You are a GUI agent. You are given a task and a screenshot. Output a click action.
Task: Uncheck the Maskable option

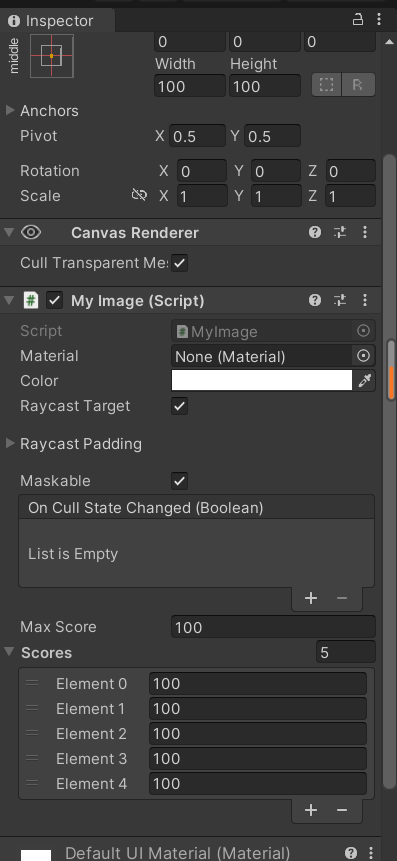[180, 481]
